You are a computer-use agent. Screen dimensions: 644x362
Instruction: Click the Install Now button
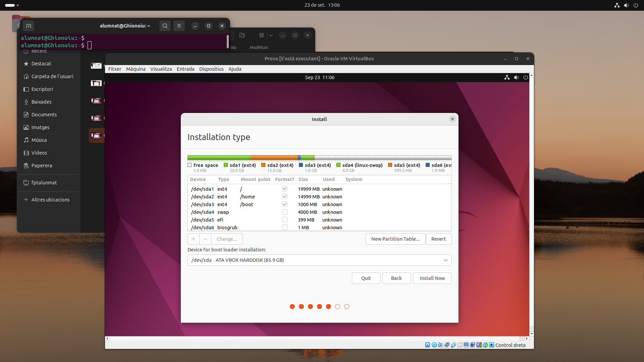pyautogui.click(x=432, y=278)
